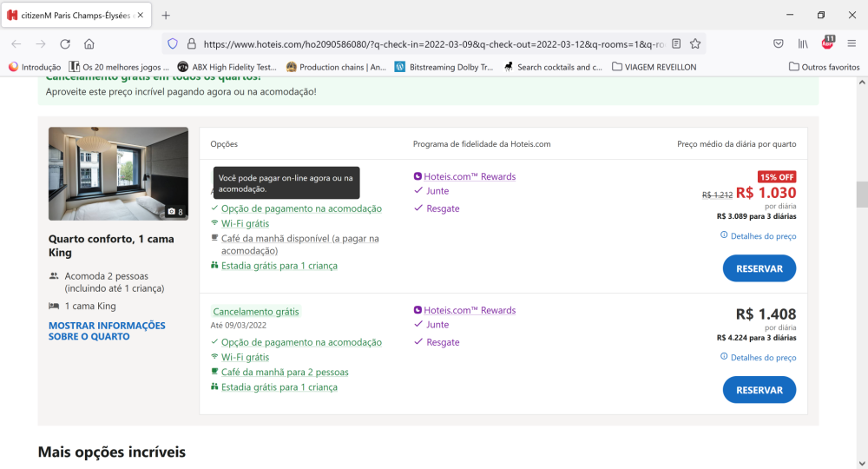Reload the page with the refresh icon
The height and width of the screenshot is (469, 868).
pyautogui.click(x=65, y=43)
